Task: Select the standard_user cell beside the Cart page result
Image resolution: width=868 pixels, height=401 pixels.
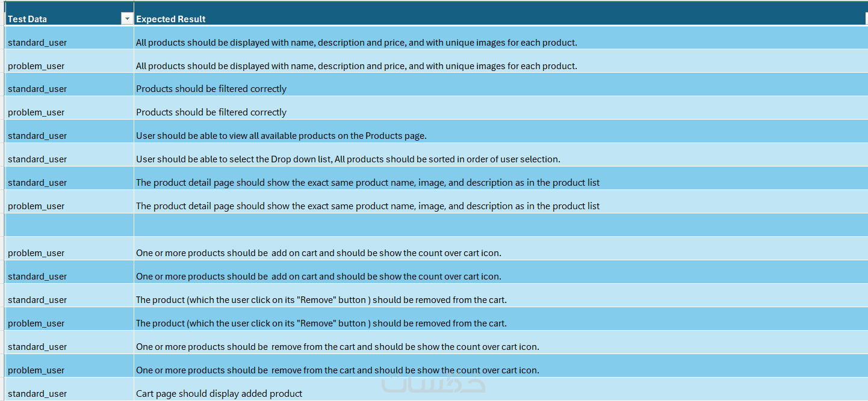Action: click(37, 394)
